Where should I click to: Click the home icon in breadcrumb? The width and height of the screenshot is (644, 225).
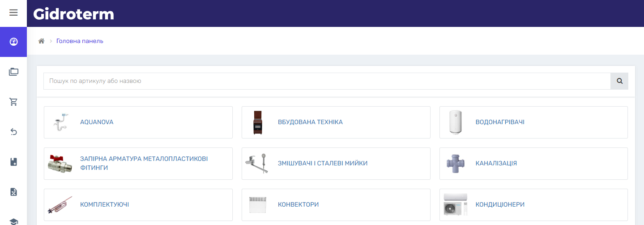[42, 41]
